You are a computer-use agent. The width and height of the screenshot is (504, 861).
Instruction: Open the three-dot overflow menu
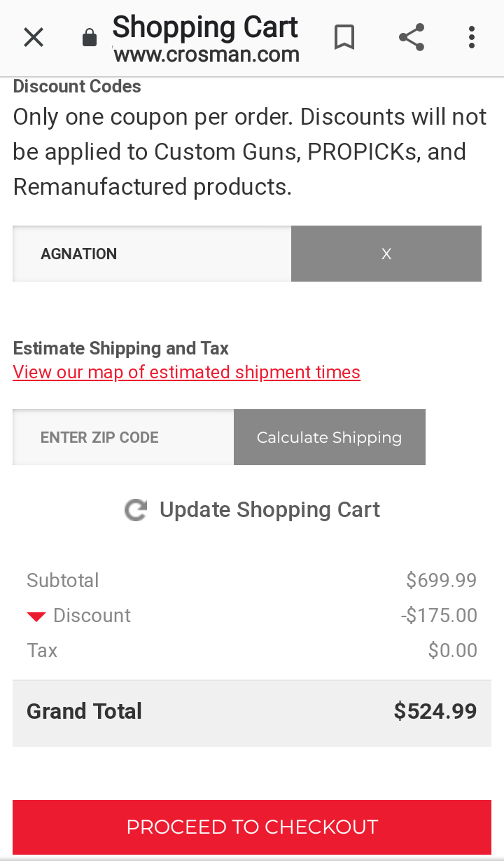[472, 37]
